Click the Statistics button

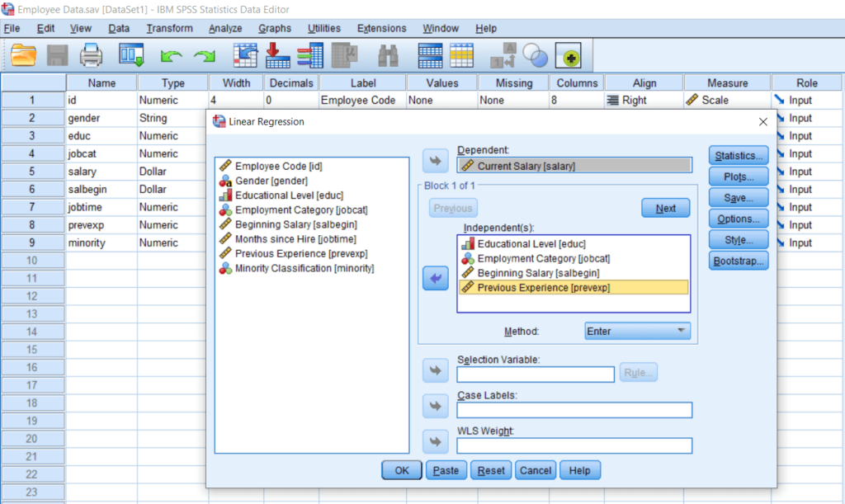[738, 155]
